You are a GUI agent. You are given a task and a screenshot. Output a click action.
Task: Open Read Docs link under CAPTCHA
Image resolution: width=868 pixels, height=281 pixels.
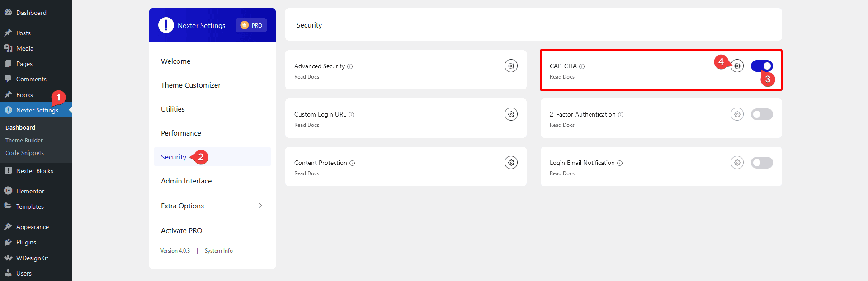click(x=562, y=77)
